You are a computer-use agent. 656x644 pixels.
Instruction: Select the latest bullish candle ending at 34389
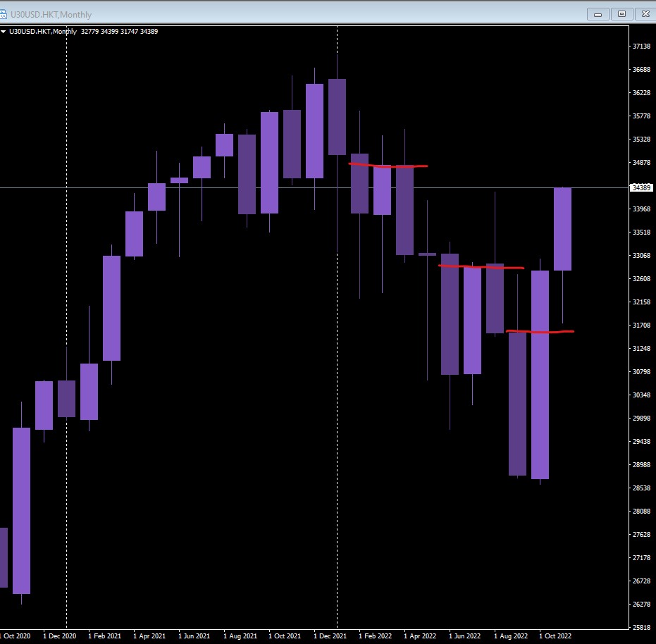pyautogui.click(x=563, y=229)
